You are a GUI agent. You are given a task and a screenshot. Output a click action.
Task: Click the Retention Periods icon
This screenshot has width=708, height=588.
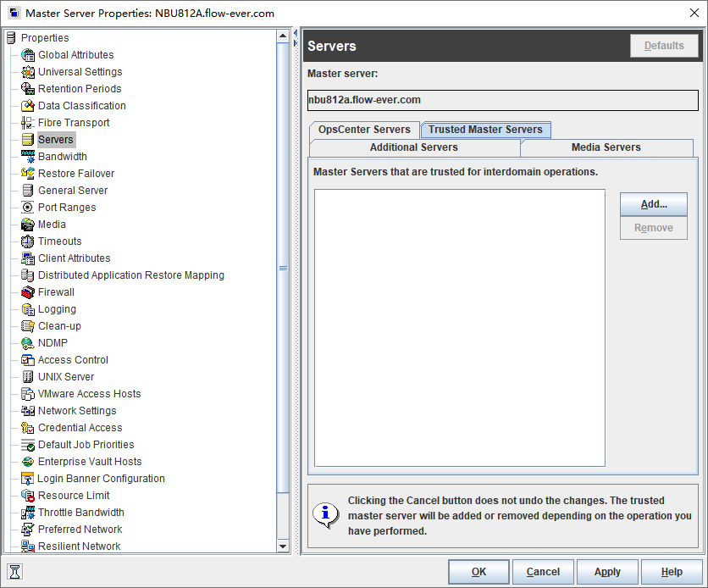pos(28,89)
